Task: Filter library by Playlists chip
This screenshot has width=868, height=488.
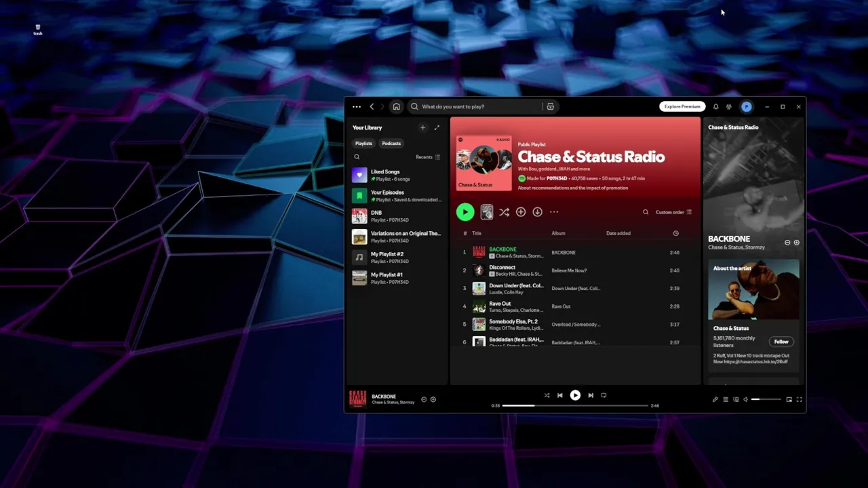Action: pos(363,143)
